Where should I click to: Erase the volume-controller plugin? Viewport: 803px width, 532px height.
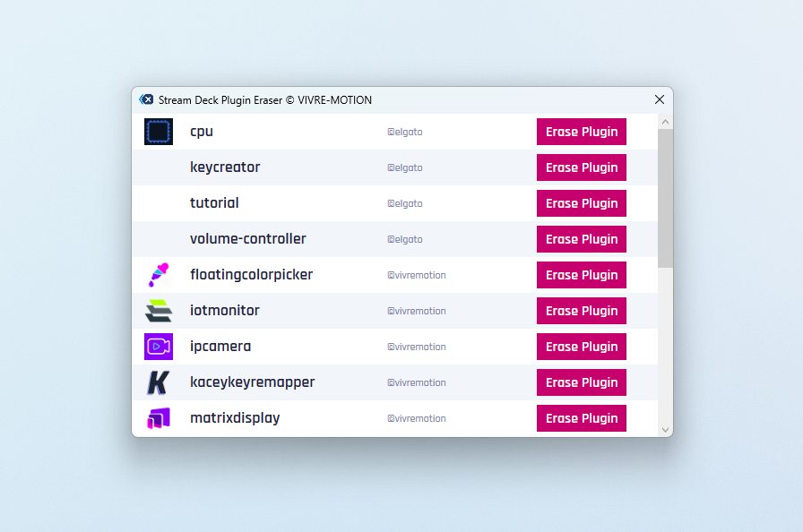point(581,239)
